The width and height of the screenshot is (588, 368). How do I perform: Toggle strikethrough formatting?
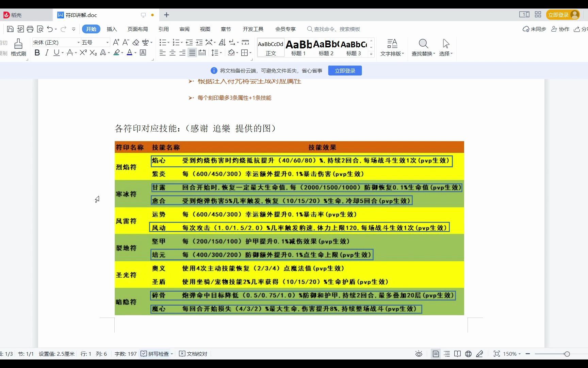click(x=69, y=52)
